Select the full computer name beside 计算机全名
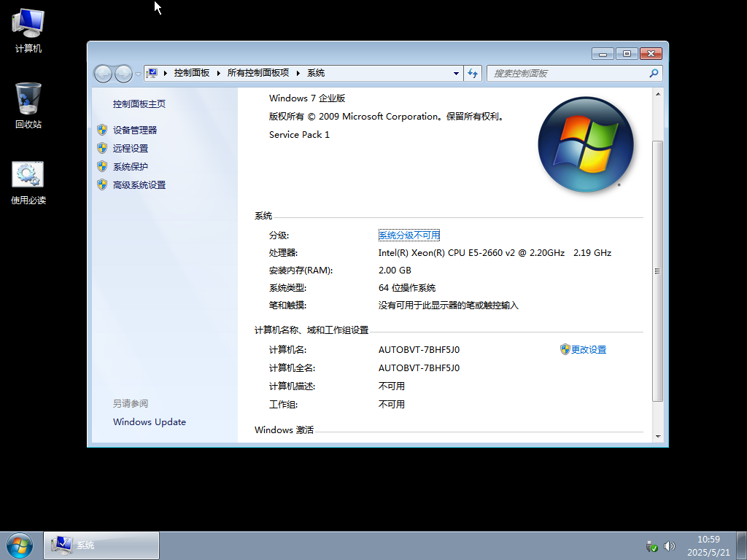 (419, 367)
